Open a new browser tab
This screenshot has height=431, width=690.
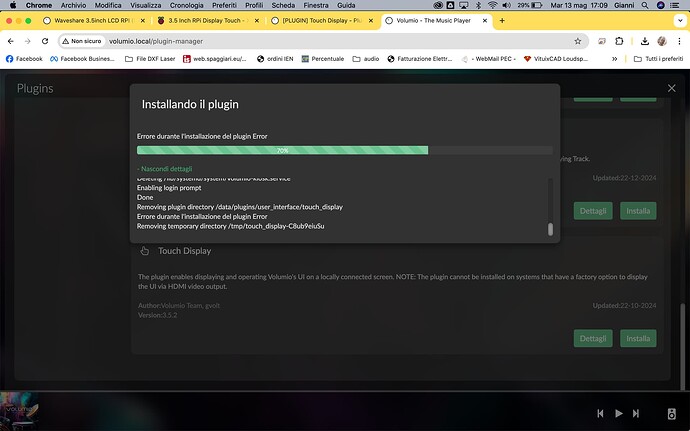coord(502,20)
